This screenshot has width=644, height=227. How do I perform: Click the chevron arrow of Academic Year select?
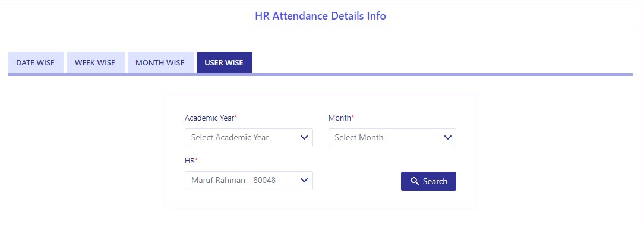pos(304,137)
